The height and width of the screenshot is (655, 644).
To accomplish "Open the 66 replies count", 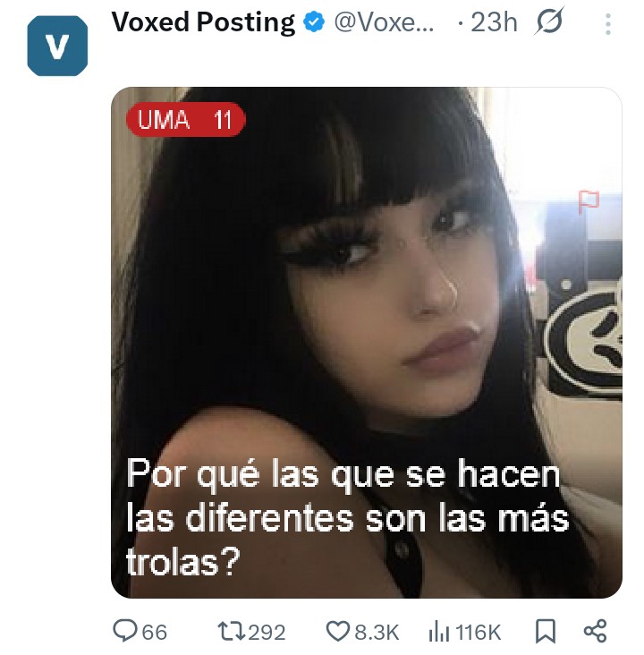I will (155, 632).
